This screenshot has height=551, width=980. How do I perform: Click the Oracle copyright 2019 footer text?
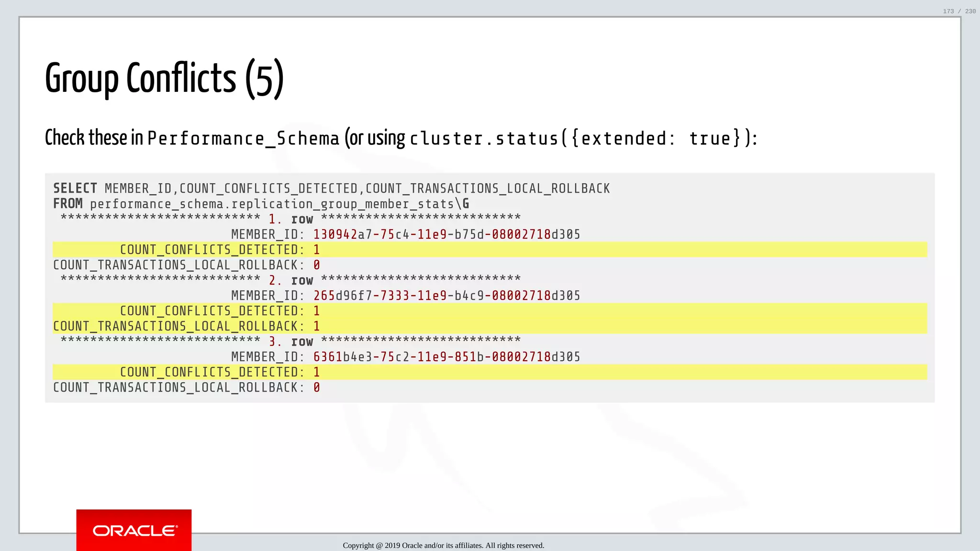(x=444, y=545)
